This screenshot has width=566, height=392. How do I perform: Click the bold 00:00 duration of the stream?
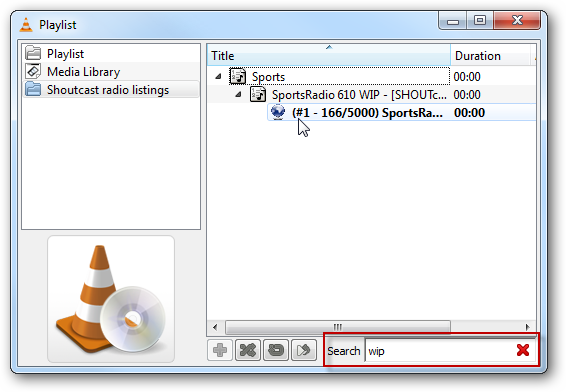(469, 113)
